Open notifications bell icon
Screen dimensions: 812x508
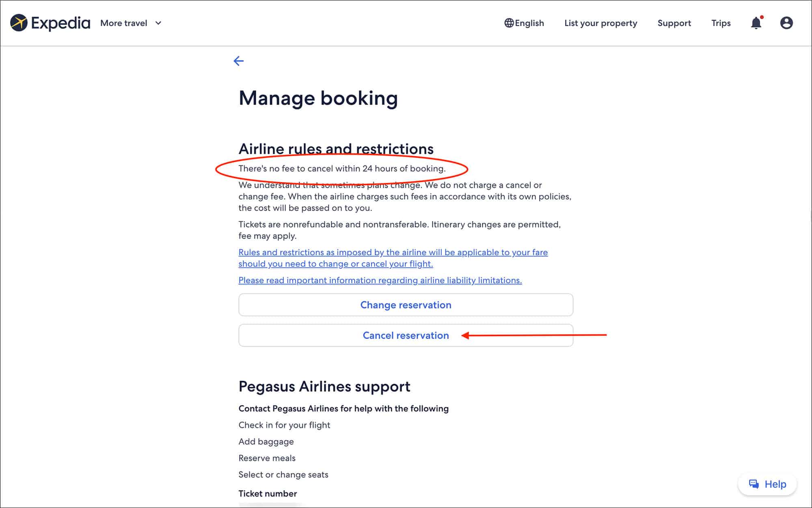point(756,23)
